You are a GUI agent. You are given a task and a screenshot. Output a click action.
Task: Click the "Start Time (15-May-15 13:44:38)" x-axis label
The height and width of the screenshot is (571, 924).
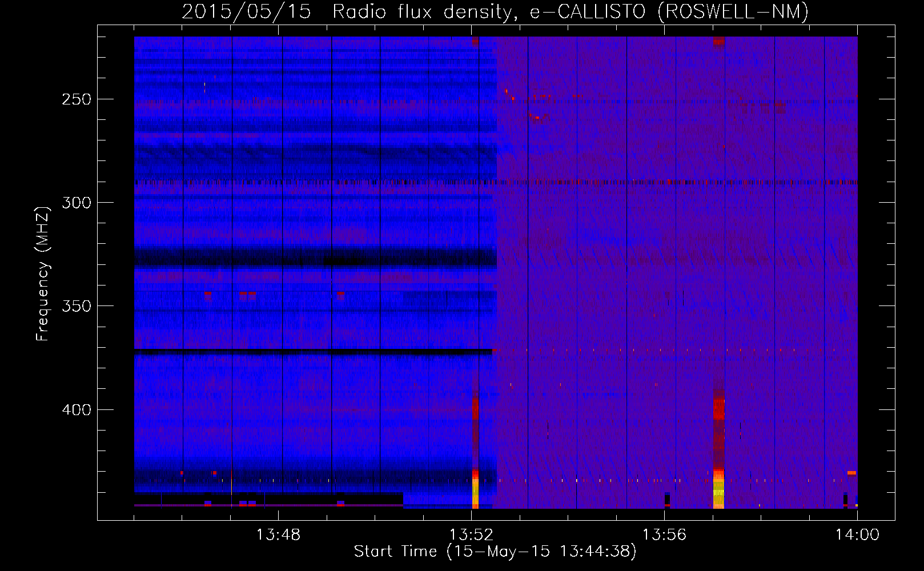[495, 551]
